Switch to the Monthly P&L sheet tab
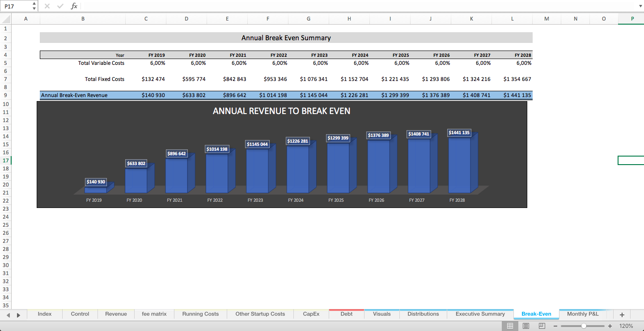This screenshot has height=331, width=644. (583, 314)
